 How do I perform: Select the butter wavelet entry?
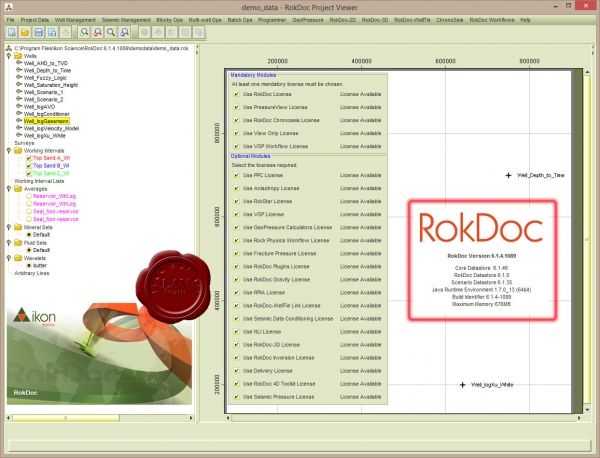pos(39,266)
